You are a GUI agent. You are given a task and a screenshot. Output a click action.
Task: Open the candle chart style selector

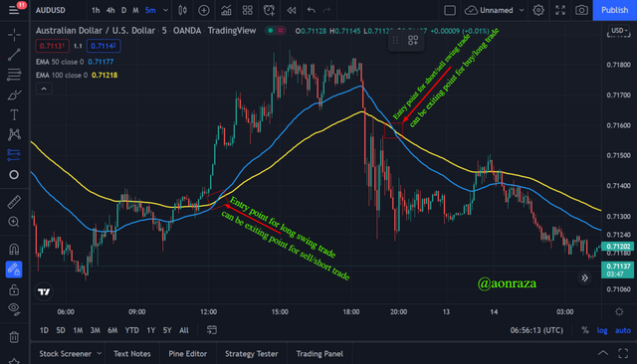[183, 10]
